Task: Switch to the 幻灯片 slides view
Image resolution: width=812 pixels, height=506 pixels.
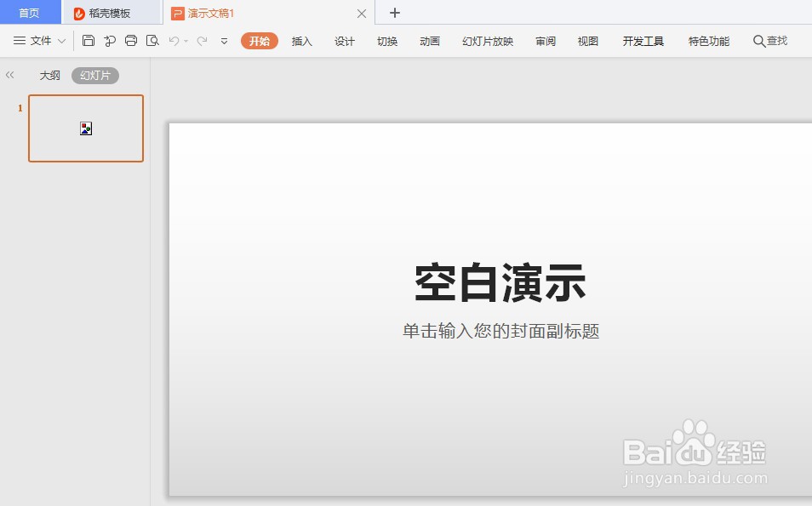Action: [94, 75]
